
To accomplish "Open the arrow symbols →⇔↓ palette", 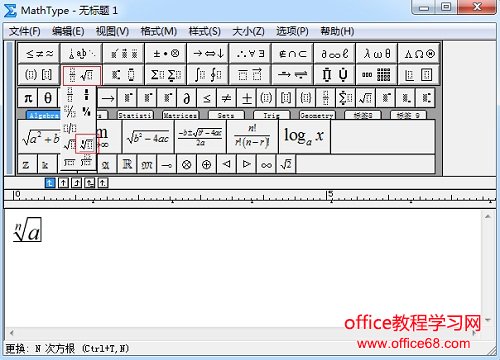I will click(x=208, y=53).
